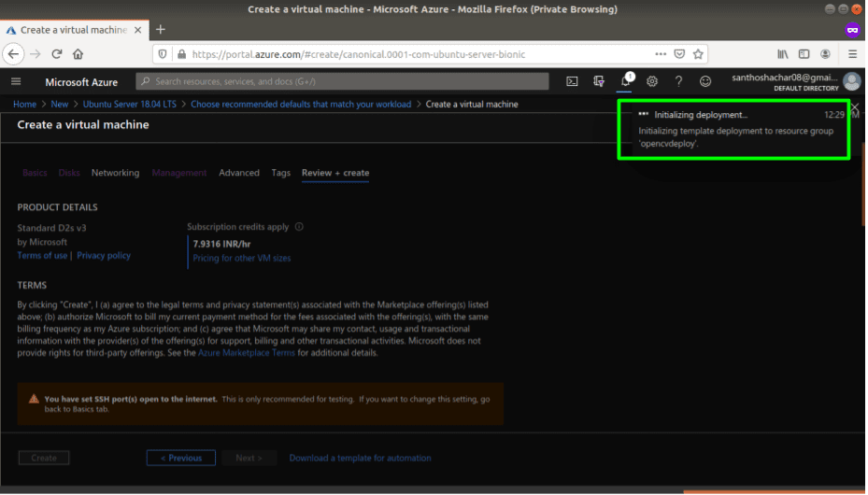Click the Previous button
This screenshot has width=868, height=495.
[x=181, y=458]
